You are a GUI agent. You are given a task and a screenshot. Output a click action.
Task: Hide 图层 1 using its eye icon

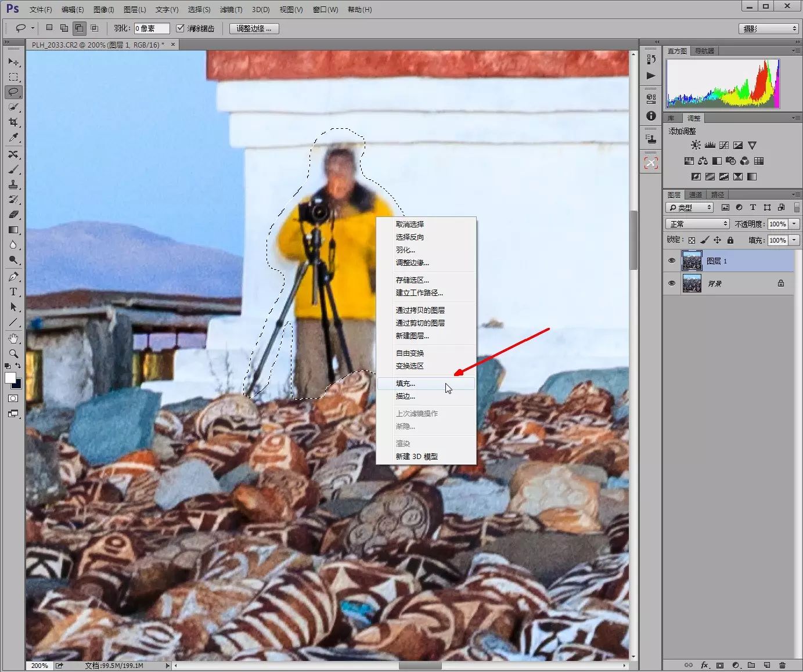[672, 261]
